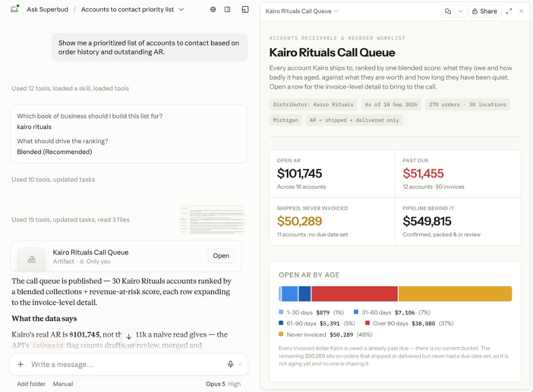The width and height of the screenshot is (533, 392).
Task: Start voice input with the microphone icon
Action: pos(231,364)
